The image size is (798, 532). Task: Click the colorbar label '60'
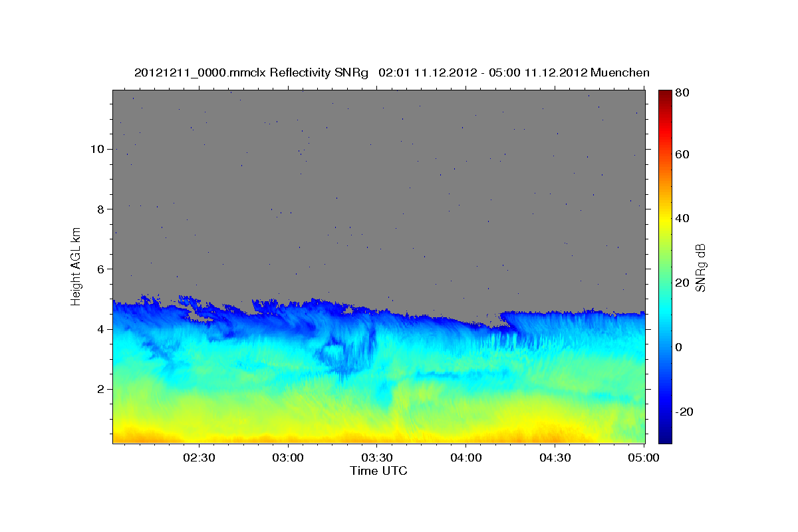tap(683, 154)
